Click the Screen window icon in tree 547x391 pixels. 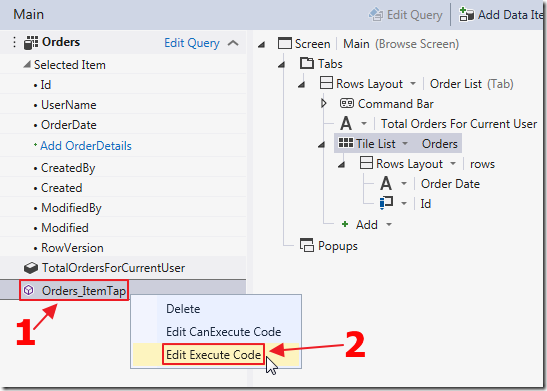point(285,44)
